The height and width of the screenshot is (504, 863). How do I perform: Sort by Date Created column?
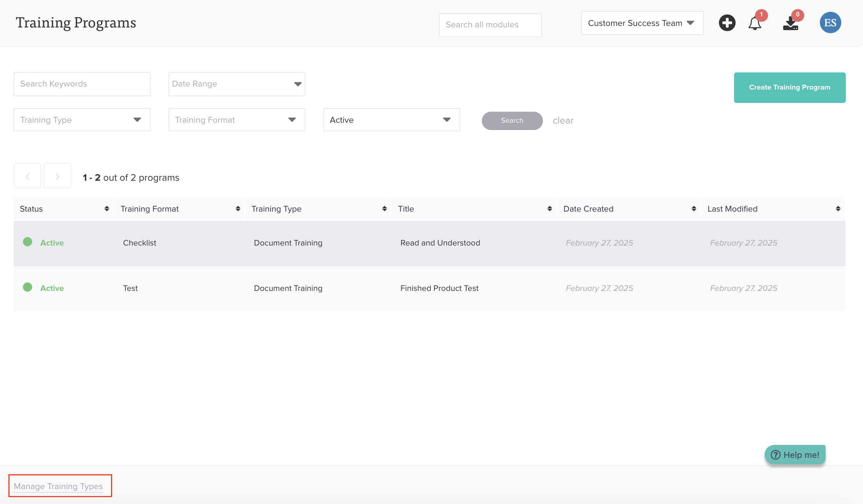(694, 209)
